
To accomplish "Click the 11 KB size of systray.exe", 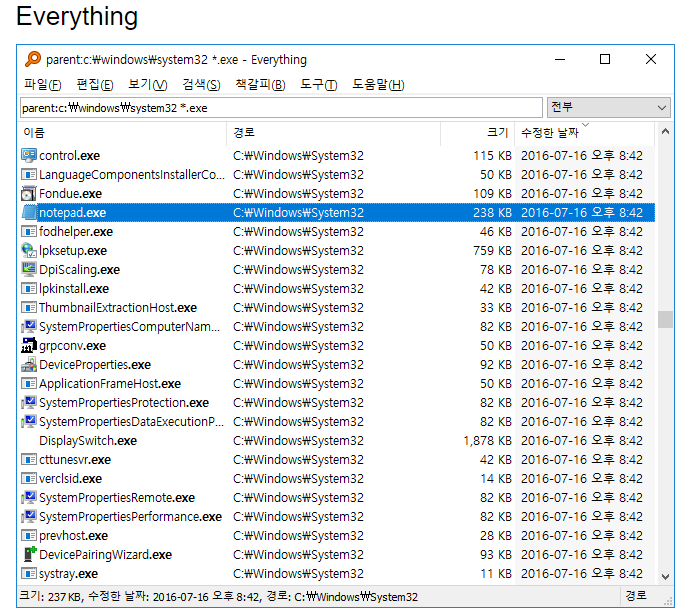I will pyautogui.click(x=496, y=574).
